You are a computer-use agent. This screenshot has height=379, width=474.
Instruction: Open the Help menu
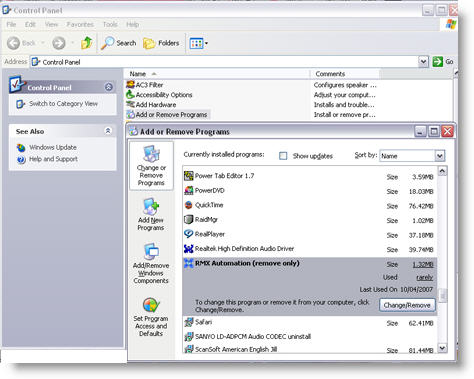point(132,24)
